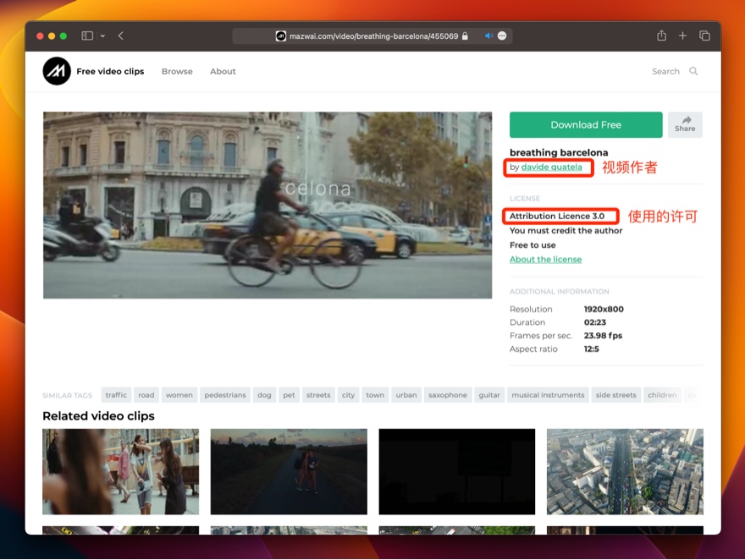Viewport: 745px width, 560px height.
Task: Show the tab overview
Action: click(x=704, y=36)
